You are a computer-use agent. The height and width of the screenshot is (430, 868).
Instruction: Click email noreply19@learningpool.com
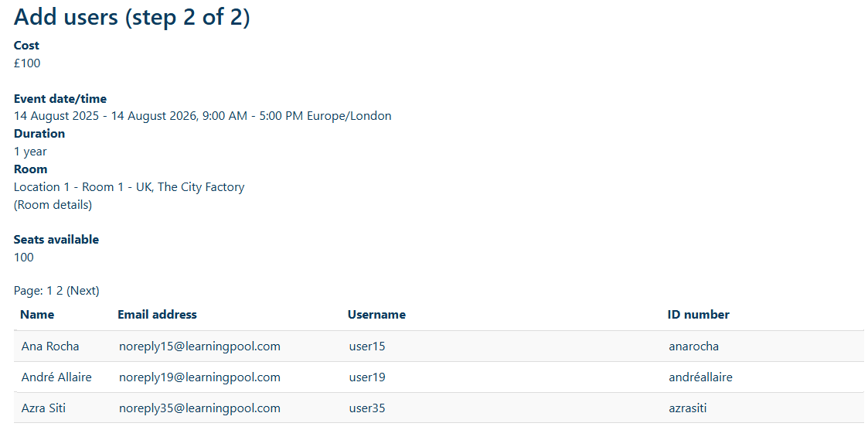pos(199,377)
